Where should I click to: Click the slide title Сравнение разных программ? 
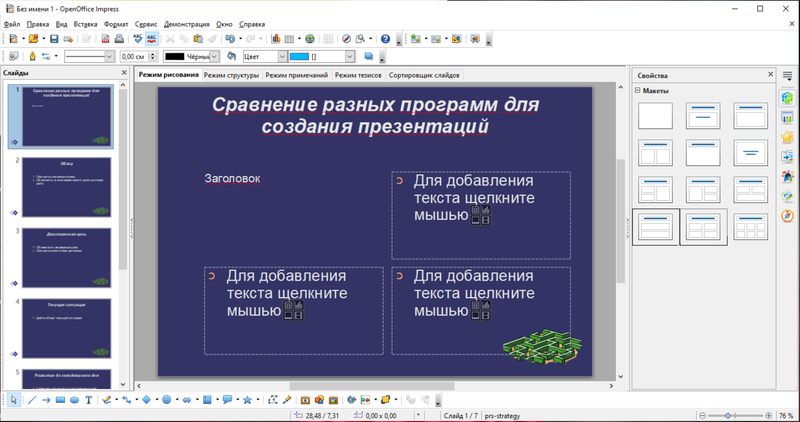tap(376, 115)
